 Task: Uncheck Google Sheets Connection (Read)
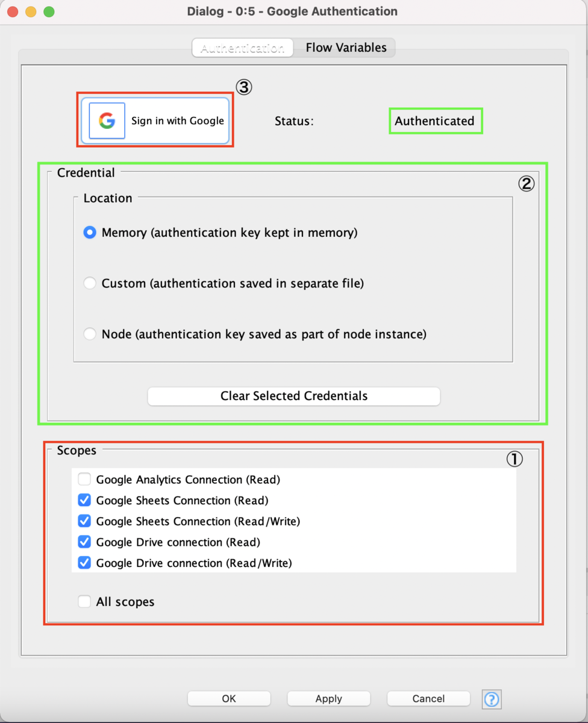pos(84,500)
